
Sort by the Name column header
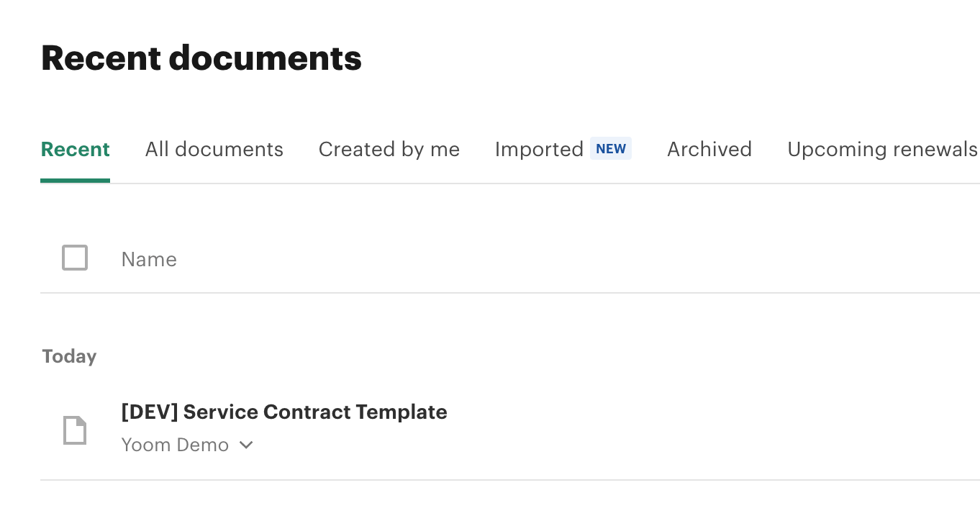click(x=149, y=259)
